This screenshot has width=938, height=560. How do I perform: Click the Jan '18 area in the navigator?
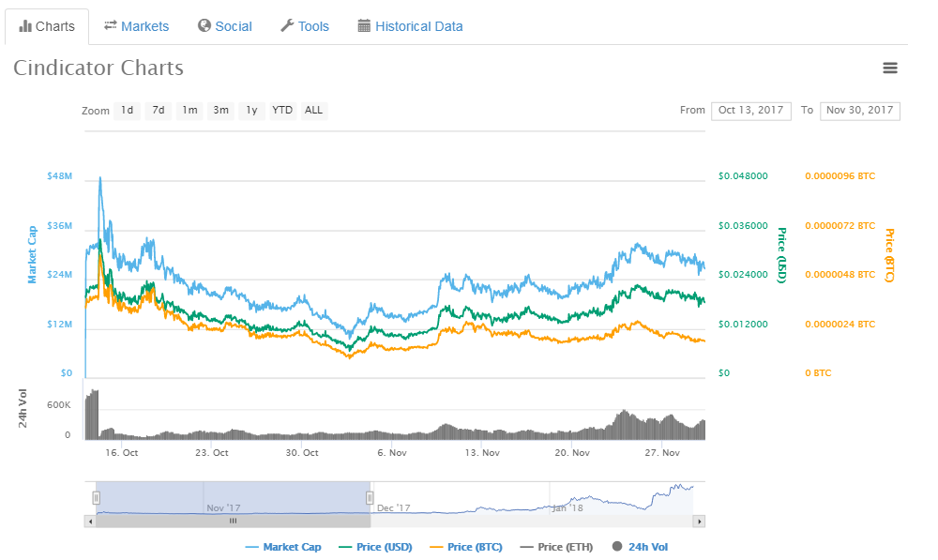point(567,508)
